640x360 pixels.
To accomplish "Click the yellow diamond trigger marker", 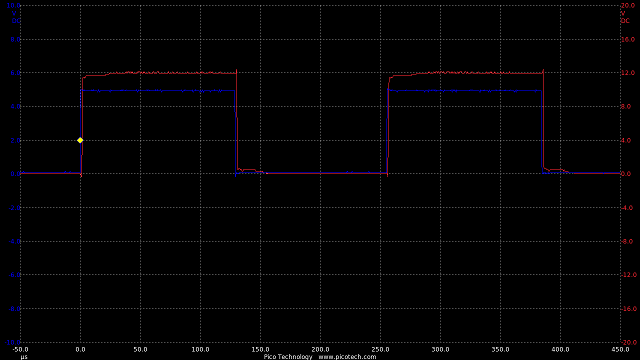I will tap(80, 140).
